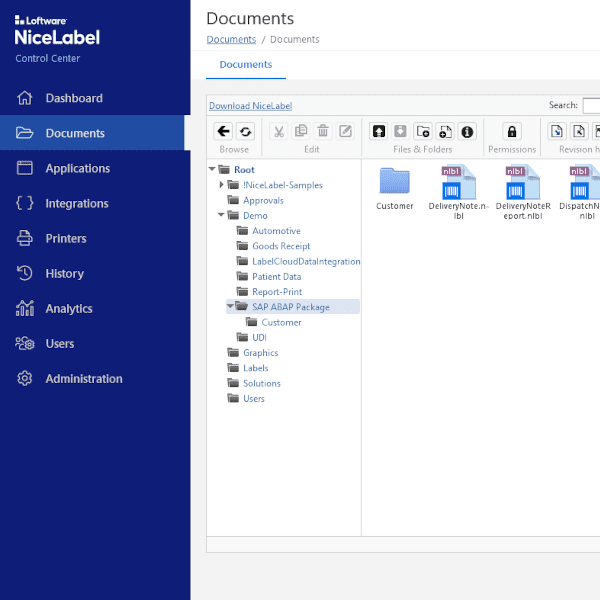
Task: Expand the !NiceLabel-Samples folder arrow
Action: click(221, 184)
